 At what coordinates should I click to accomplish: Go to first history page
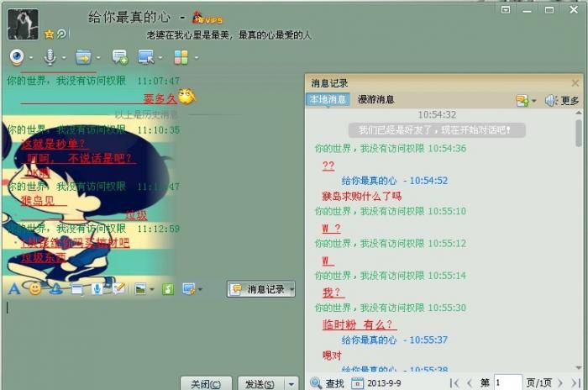coord(454,383)
